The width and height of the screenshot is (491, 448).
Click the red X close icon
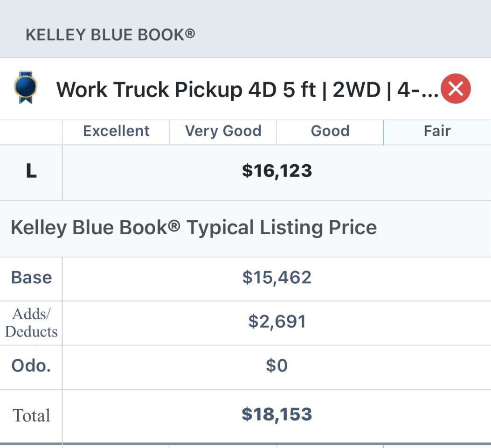click(x=456, y=89)
